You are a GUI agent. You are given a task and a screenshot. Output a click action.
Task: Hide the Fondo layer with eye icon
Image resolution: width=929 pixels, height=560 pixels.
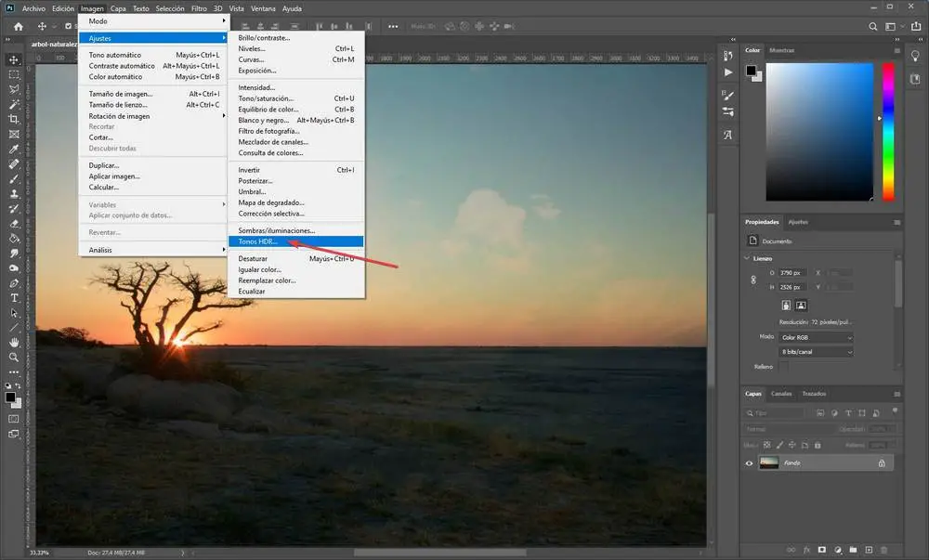coord(750,462)
